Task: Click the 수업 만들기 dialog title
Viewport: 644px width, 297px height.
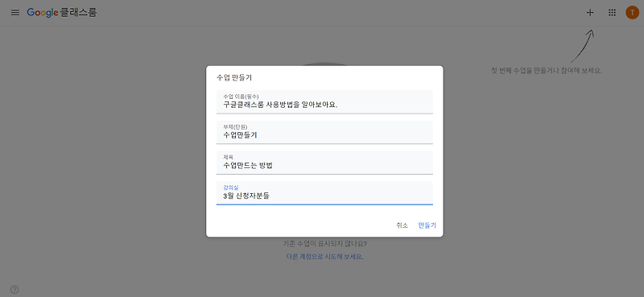Action: (x=234, y=77)
